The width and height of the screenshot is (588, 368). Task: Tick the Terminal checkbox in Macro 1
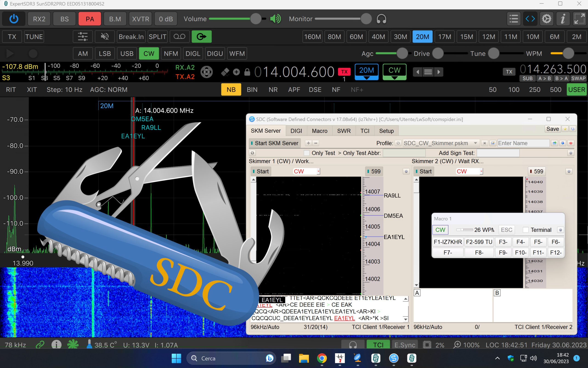point(526,230)
